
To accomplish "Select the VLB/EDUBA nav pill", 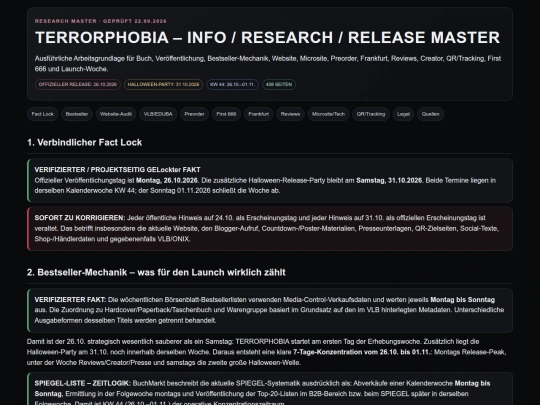I will coord(158,114).
